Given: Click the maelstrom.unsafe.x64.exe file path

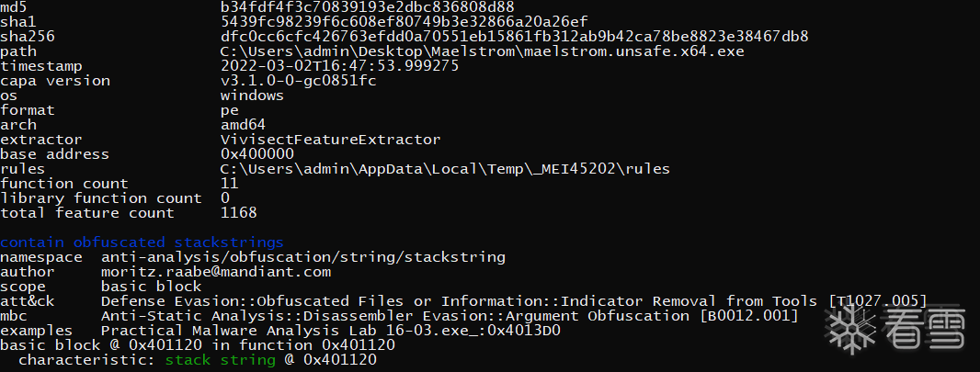Looking at the screenshot, I should 483,51.
